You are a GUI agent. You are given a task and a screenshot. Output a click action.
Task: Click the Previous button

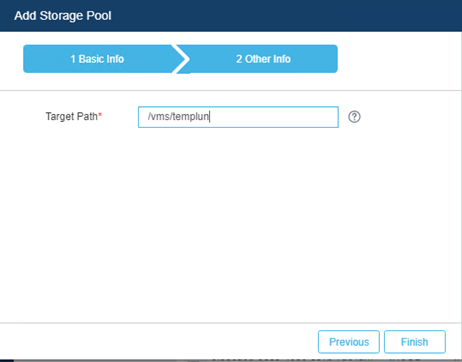349,342
